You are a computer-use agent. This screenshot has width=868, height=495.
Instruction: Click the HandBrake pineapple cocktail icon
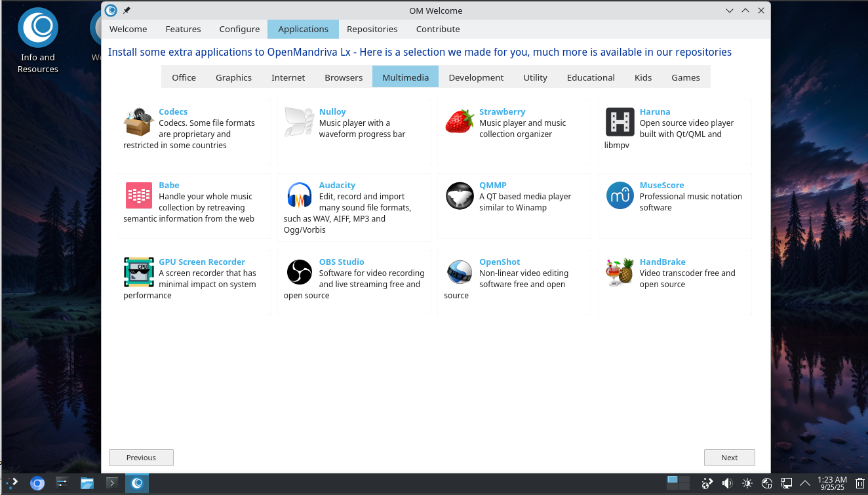pyautogui.click(x=620, y=272)
